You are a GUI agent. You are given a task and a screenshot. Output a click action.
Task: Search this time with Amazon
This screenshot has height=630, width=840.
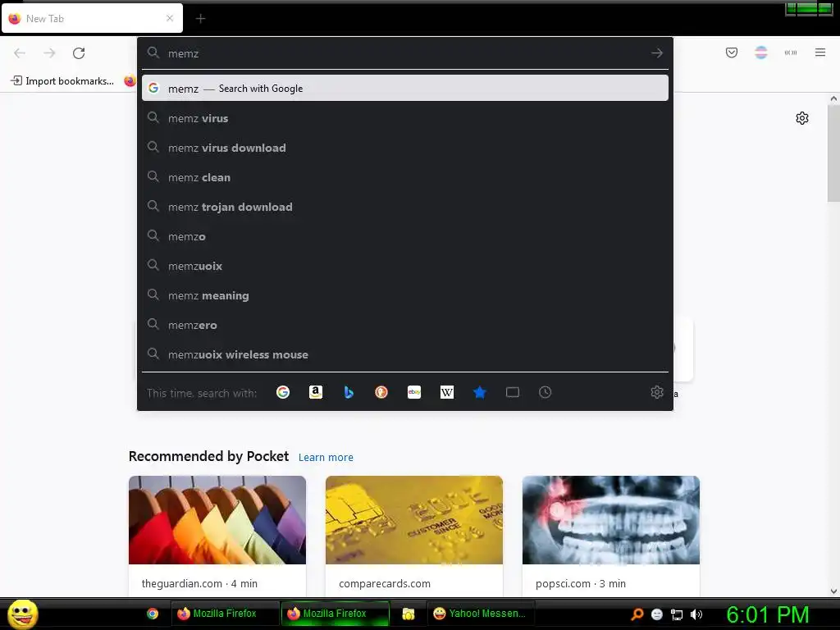tap(316, 393)
